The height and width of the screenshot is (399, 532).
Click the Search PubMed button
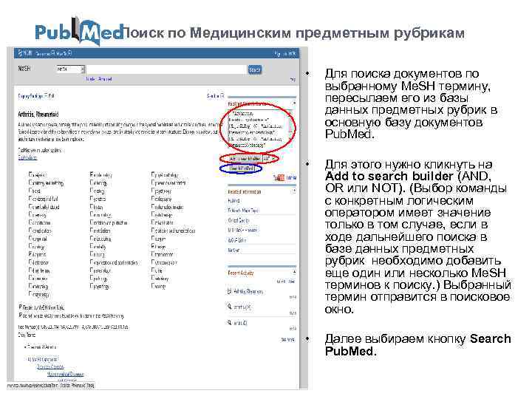click(241, 168)
